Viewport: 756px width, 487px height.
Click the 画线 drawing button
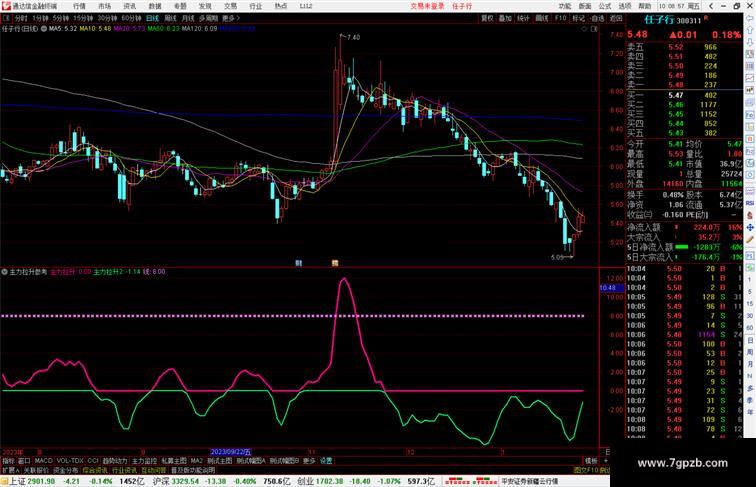[x=542, y=18]
